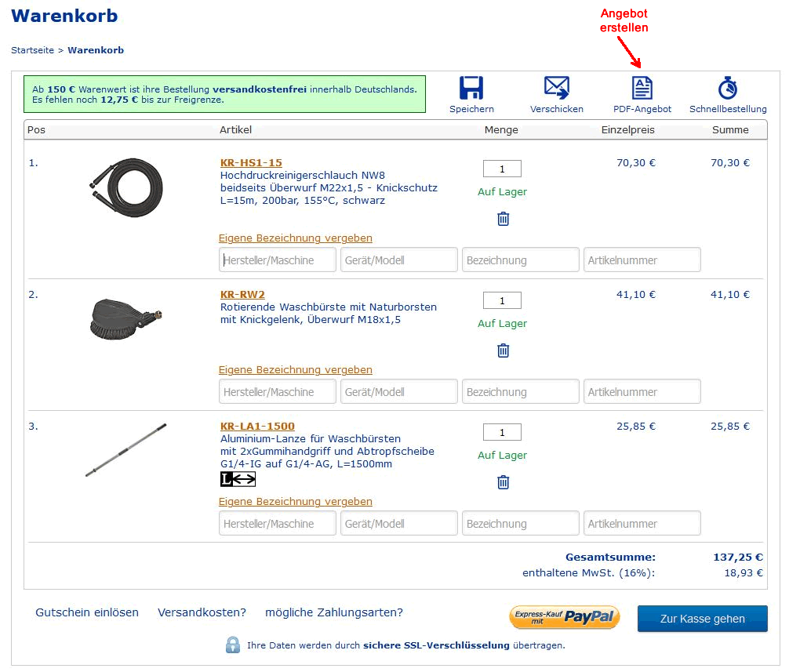The height and width of the screenshot is (672, 789).
Task: Expand Eigene Bezeichnung vergeben for KR-LA1-1500
Action: pyautogui.click(x=295, y=501)
